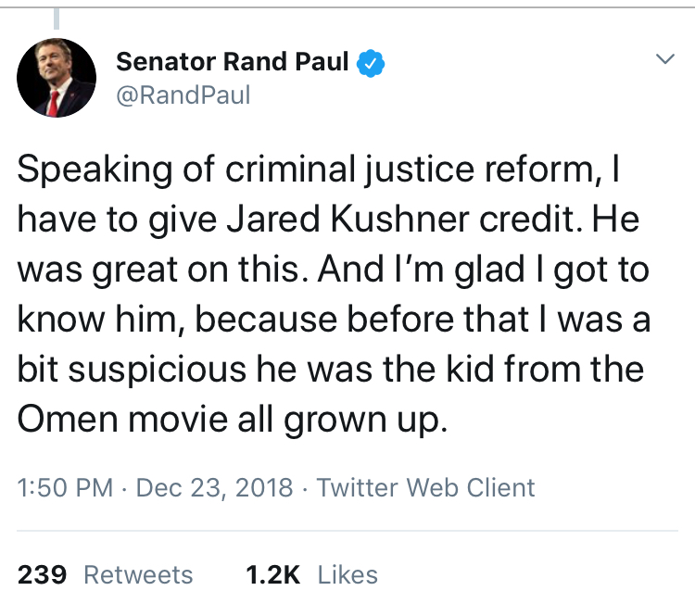695x616 pixels.
Task: Click the bold 239 retweet count
Action: point(43,574)
